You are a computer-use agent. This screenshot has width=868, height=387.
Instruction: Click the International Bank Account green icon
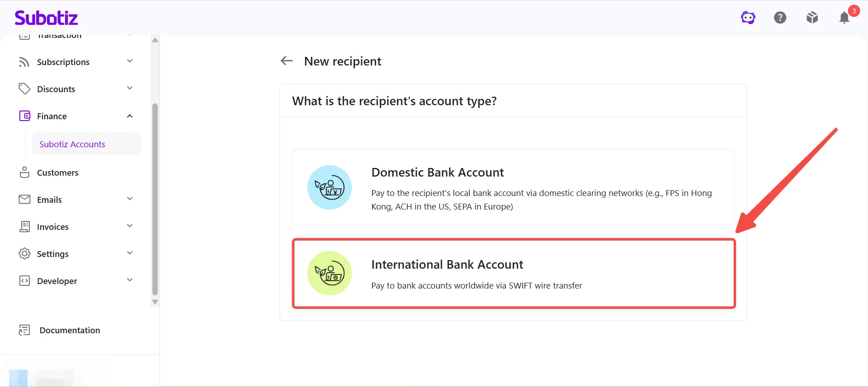[x=330, y=273]
